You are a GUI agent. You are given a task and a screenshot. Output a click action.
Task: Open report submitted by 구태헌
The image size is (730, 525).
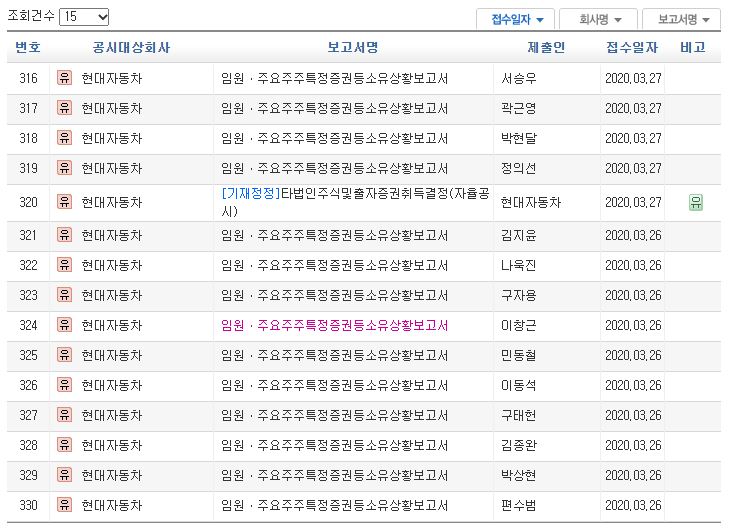point(334,415)
